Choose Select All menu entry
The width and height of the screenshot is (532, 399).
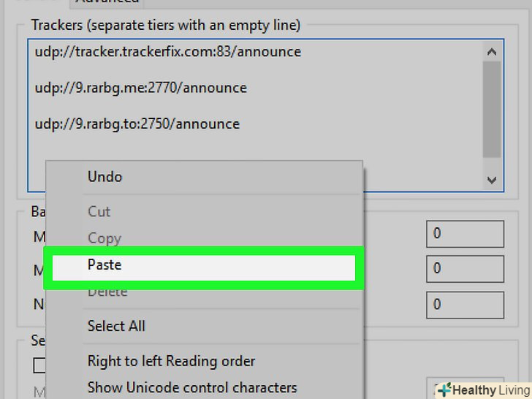tap(116, 326)
